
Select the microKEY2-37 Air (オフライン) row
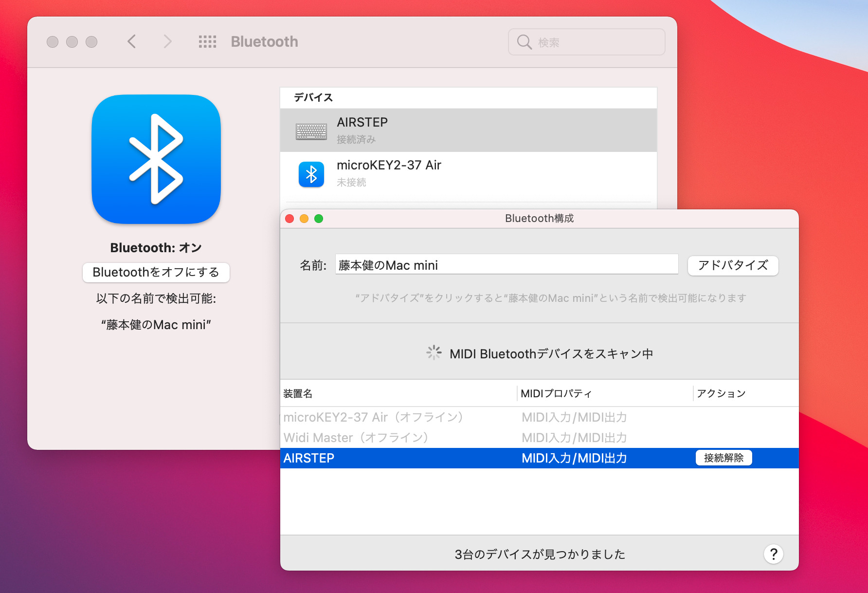[x=539, y=417]
